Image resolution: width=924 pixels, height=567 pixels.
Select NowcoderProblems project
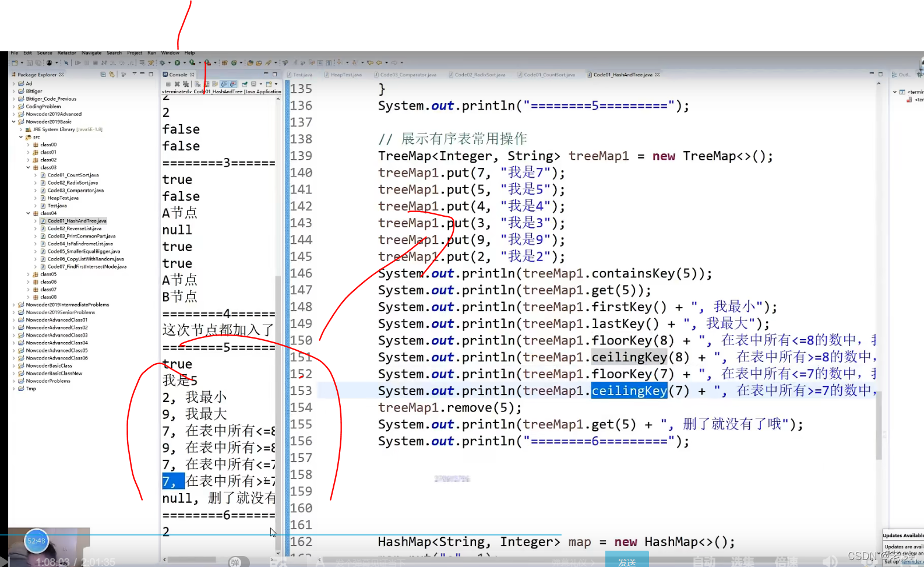coord(44,381)
